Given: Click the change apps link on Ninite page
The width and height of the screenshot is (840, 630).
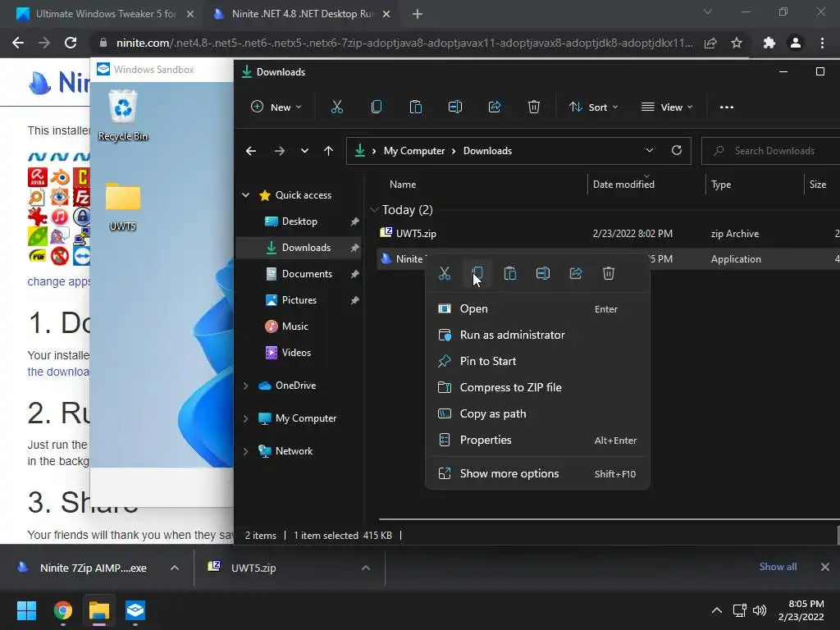Looking at the screenshot, I should pyautogui.click(x=58, y=281).
